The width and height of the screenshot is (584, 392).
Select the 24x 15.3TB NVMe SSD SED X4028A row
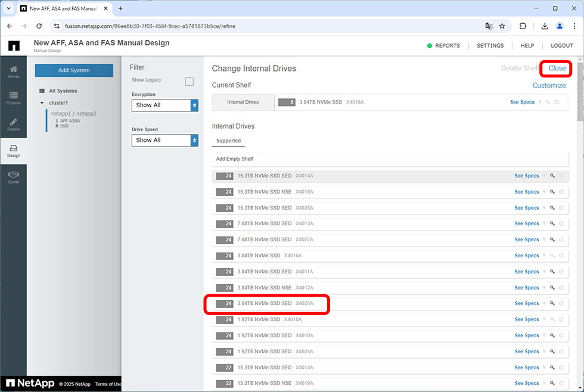390,208
